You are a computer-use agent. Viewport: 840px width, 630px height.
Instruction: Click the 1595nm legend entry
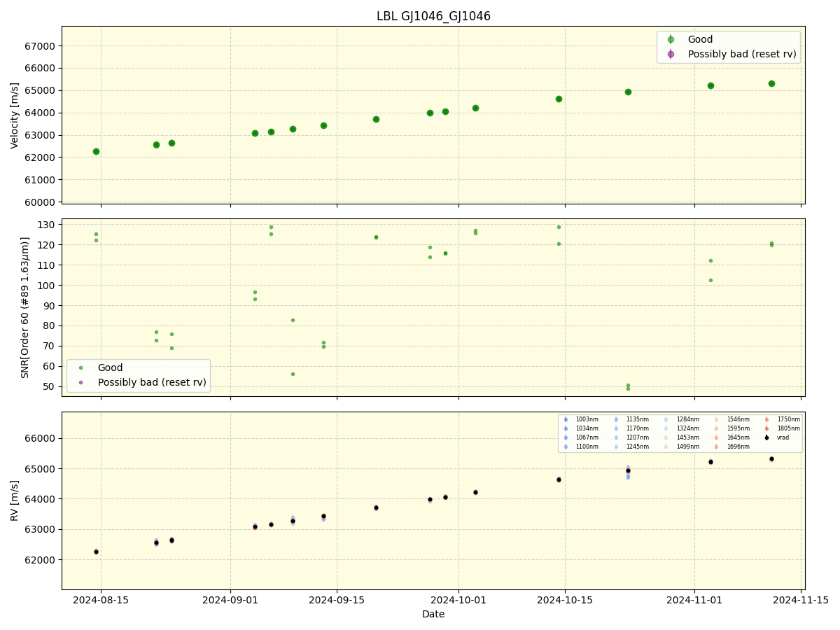tap(732, 428)
